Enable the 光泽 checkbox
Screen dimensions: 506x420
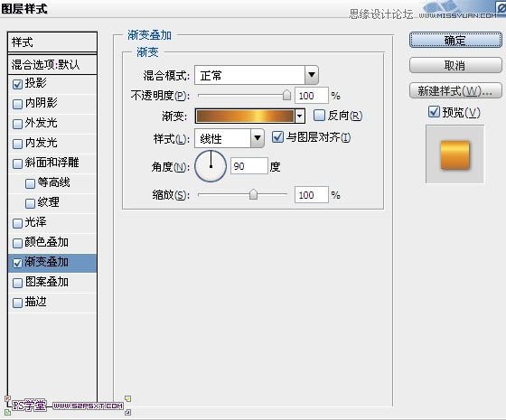pos(17,223)
